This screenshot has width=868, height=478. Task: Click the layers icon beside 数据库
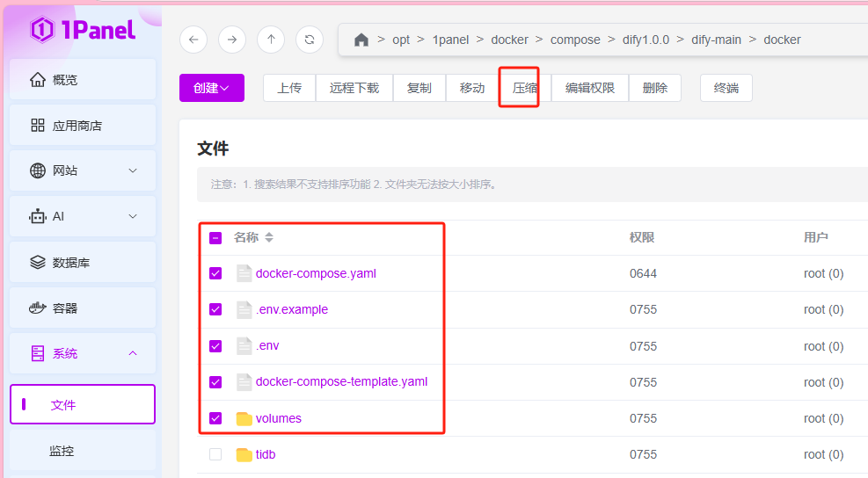click(38, 262)
